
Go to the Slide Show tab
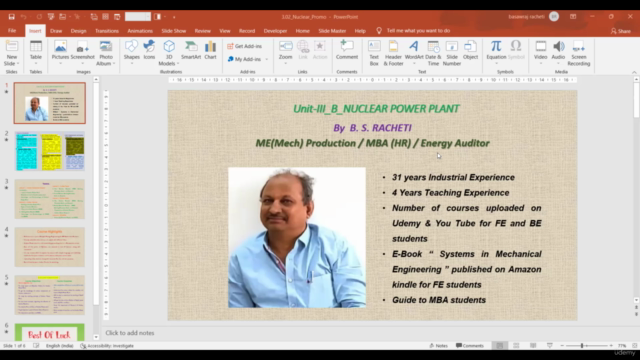[x=173, y=31]
